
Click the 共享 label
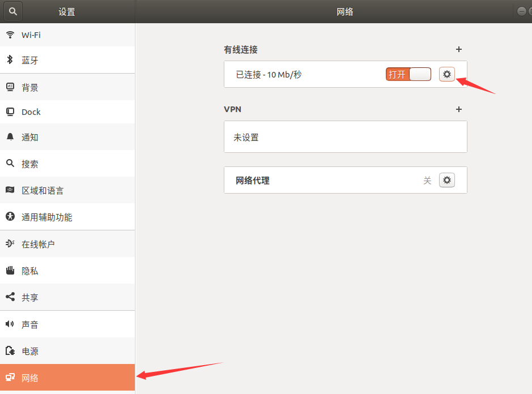coord(30,297)
